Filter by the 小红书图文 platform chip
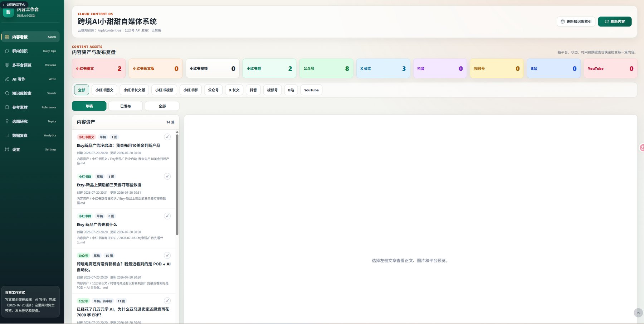This screenshot has width=644, height=324. (104, 90)
